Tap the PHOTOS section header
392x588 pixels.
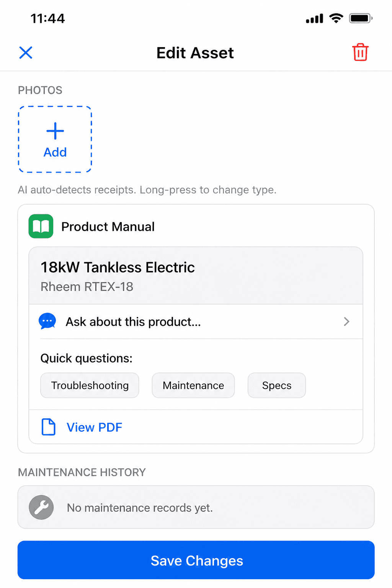tap(40, 90)
